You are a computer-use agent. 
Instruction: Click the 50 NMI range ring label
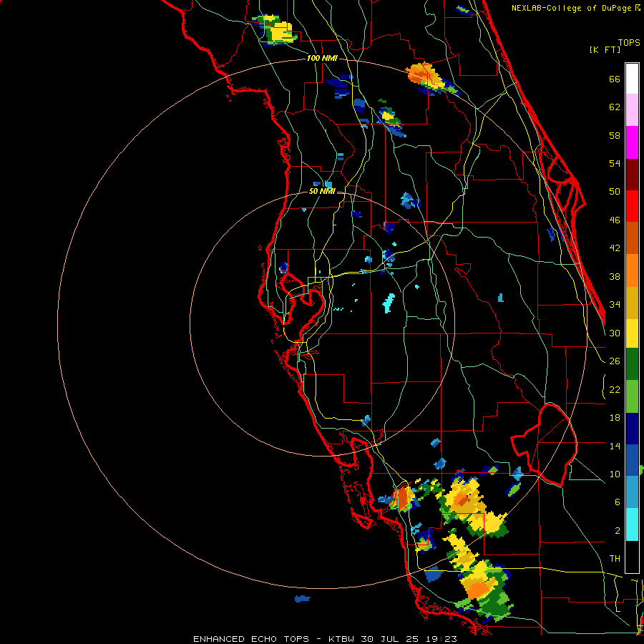[x=322, y=191]
